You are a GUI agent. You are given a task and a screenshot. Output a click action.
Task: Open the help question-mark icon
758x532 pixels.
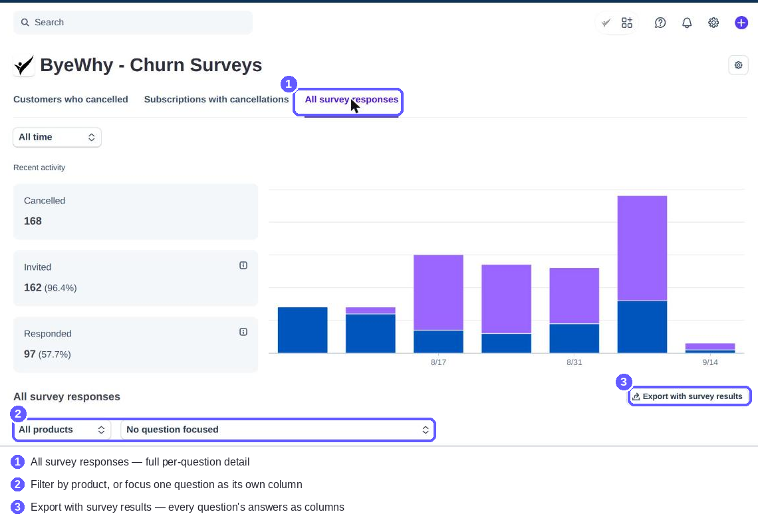660,23
